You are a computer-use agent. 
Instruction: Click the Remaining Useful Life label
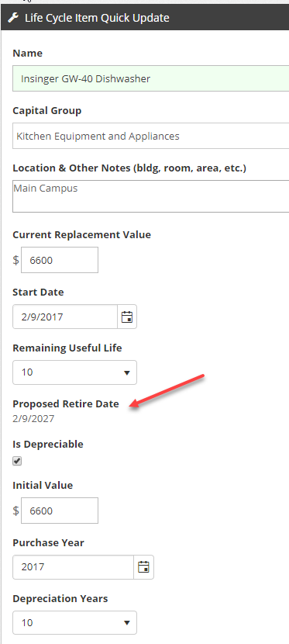67,348
